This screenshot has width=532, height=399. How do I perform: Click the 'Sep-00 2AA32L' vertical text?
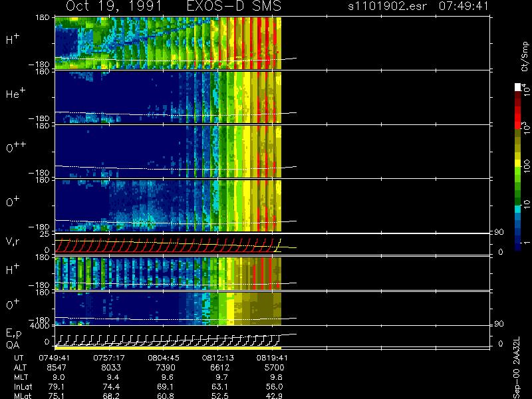[517, 368]
